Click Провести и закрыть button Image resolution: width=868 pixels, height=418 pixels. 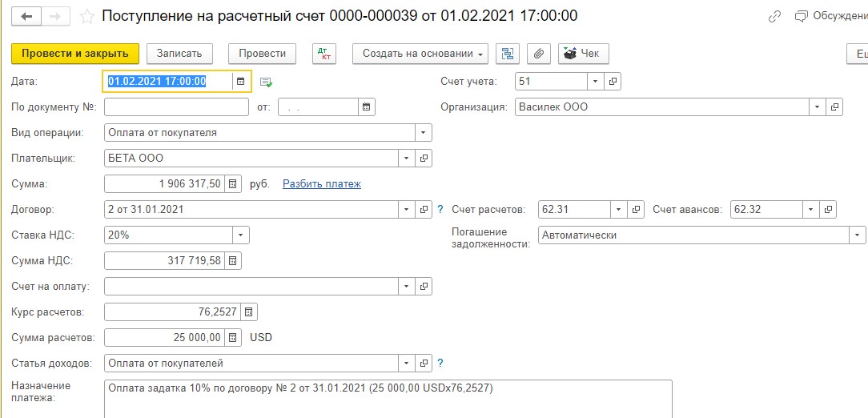tap(75, 54)
